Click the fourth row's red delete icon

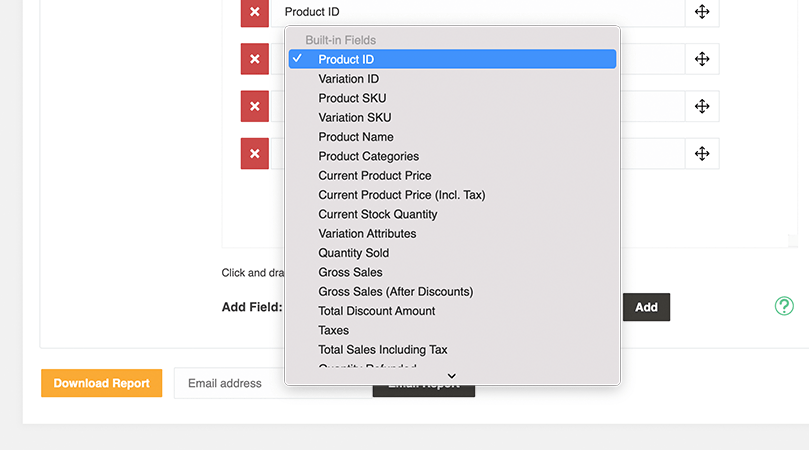coord(254,153)
